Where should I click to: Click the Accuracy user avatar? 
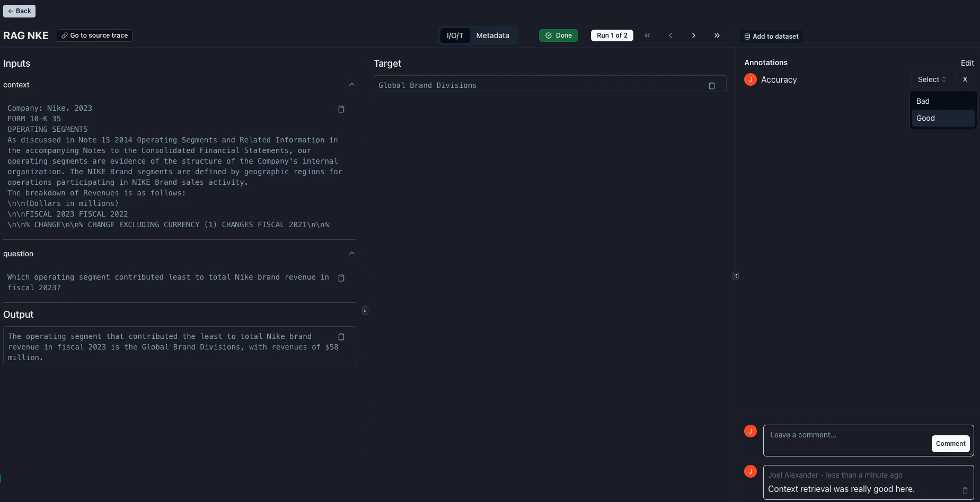(751, 79)
